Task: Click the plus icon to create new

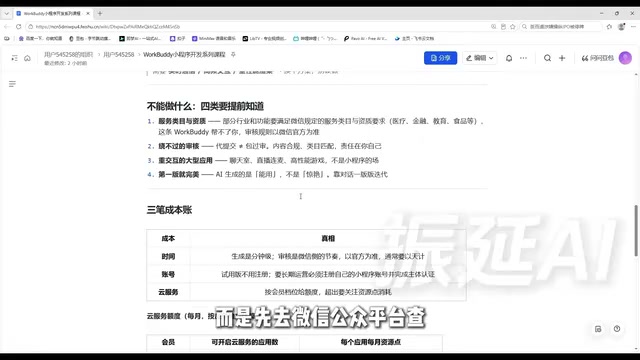Action: [x=562, y=58]
